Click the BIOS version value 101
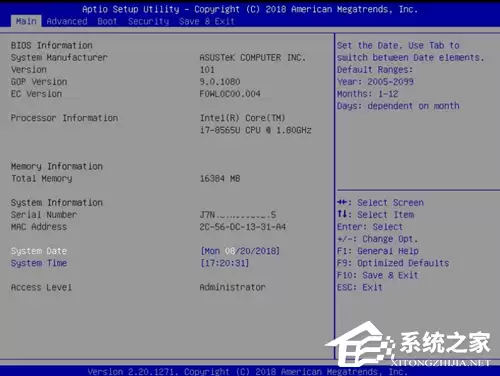Screen dimensions: 500x376 [207, 70]
